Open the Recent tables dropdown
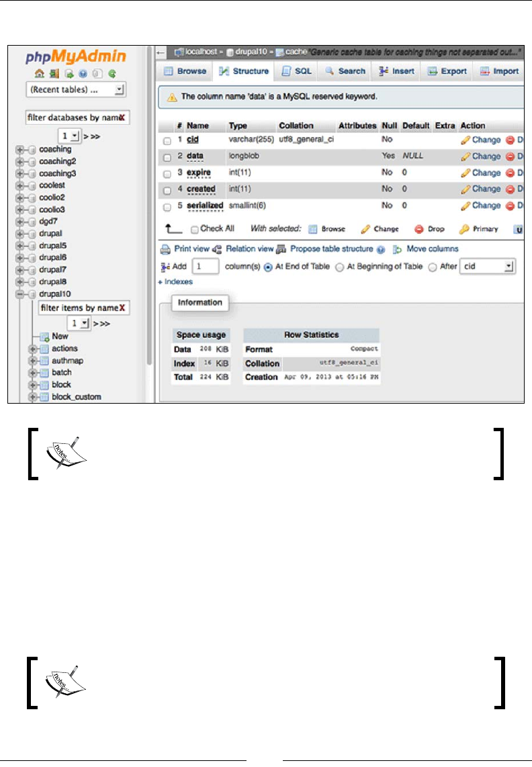The height and width of the screenshot is (767, 532). (x=77, y=89)
